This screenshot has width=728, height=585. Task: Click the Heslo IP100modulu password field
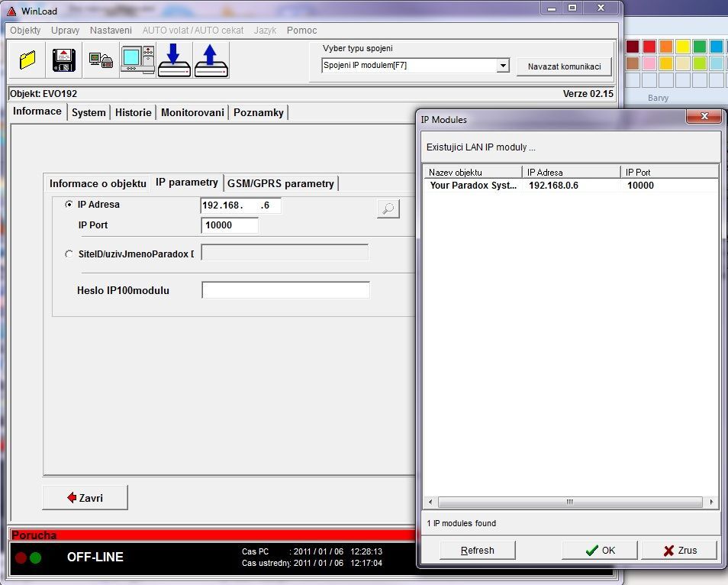coord(285,290)
